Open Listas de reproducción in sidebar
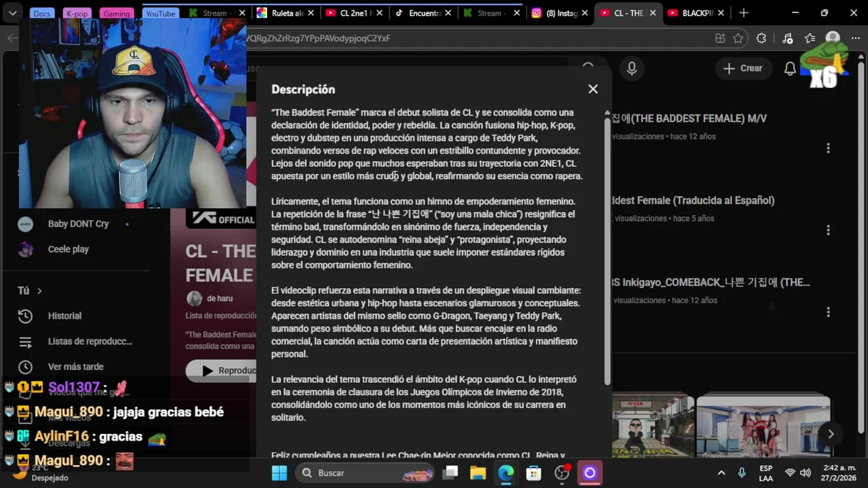The image size is (868, 488). (90, 342)
